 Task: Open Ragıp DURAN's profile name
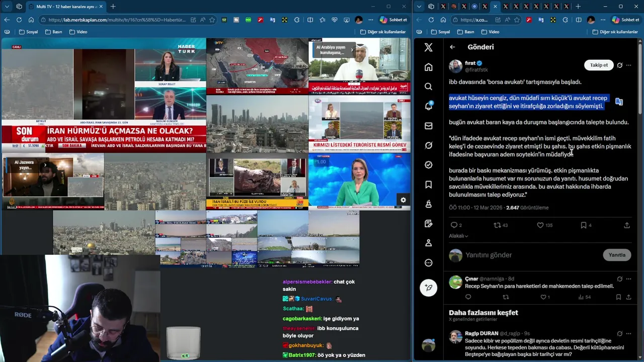click(481, 333)
